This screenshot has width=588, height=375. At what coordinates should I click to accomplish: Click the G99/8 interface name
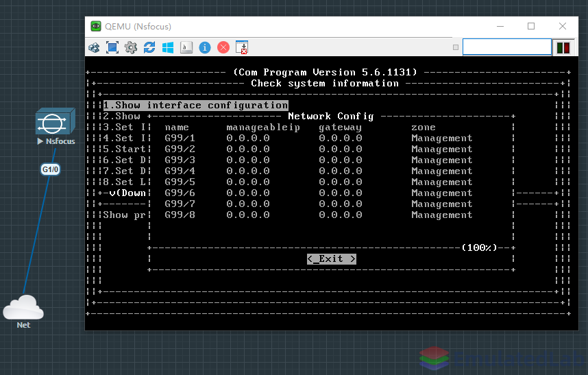coord(180,215)
